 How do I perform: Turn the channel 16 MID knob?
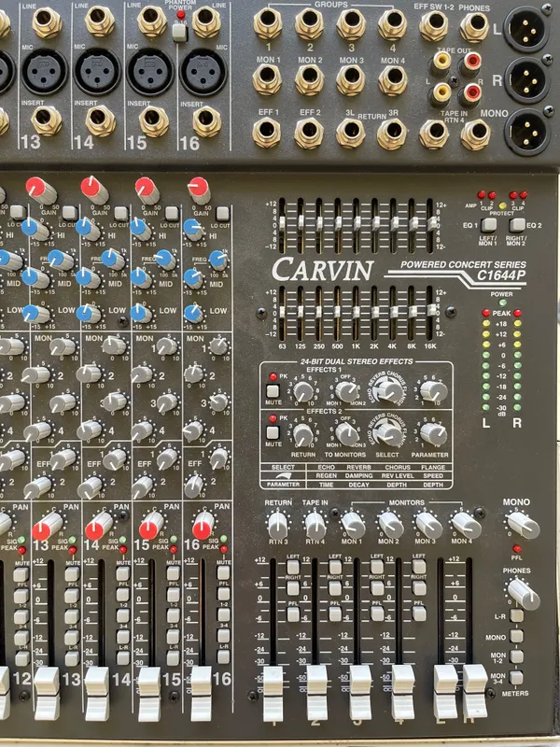[193, 278]
